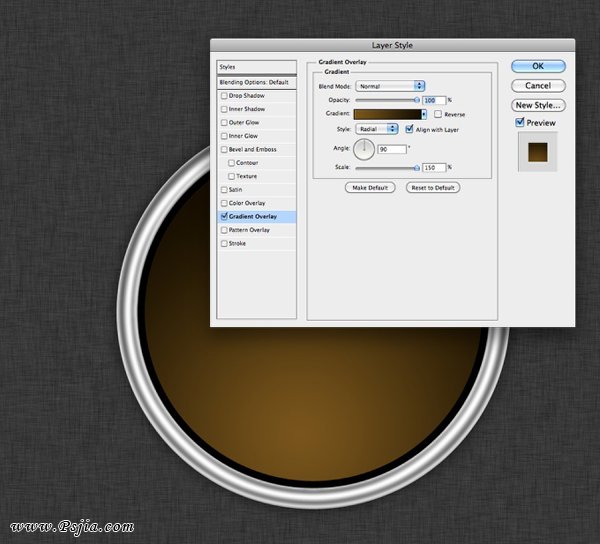Uncheck the Preview checkbox
Screen dimensions: 600x544
coord(520,123)
